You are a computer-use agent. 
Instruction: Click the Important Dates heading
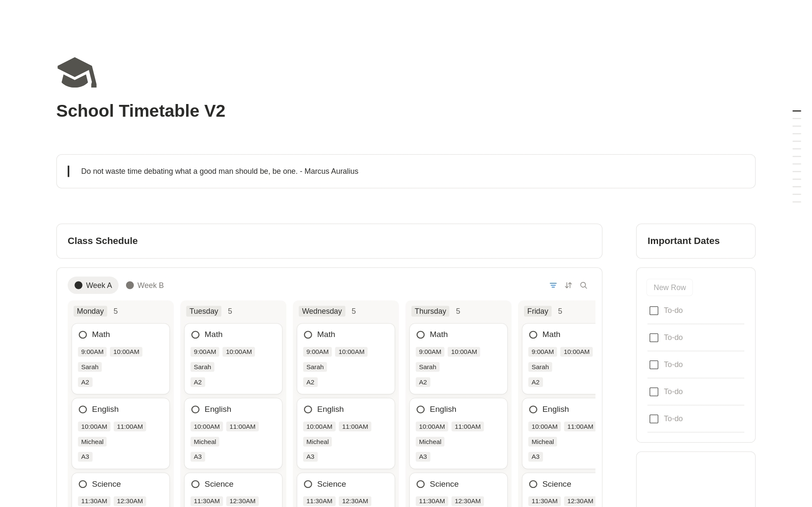click(683, 241)
